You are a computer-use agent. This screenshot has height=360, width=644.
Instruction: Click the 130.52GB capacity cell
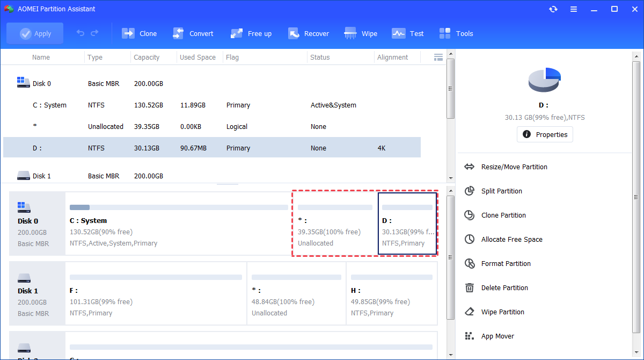pyautogui.click(x=149, y=105)
